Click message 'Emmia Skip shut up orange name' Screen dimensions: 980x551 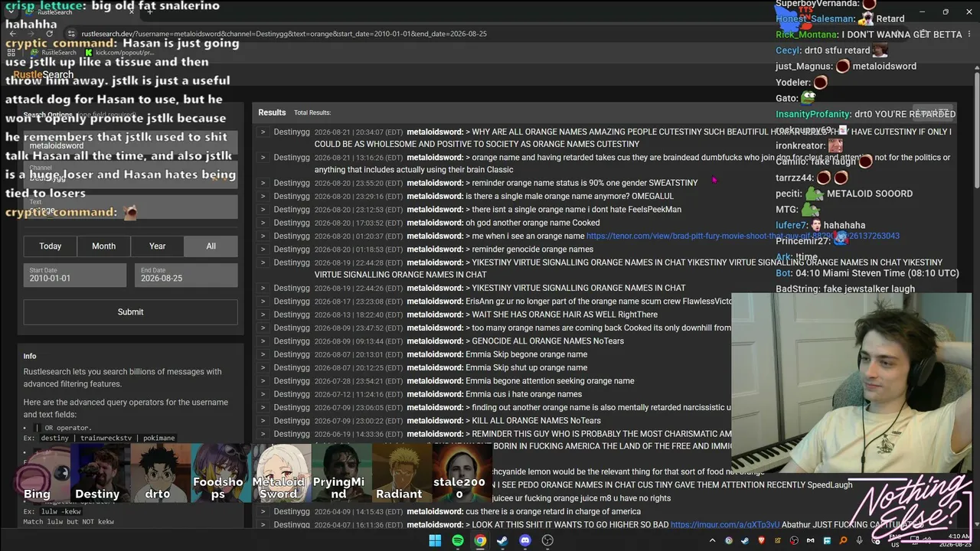pos(526,367)
